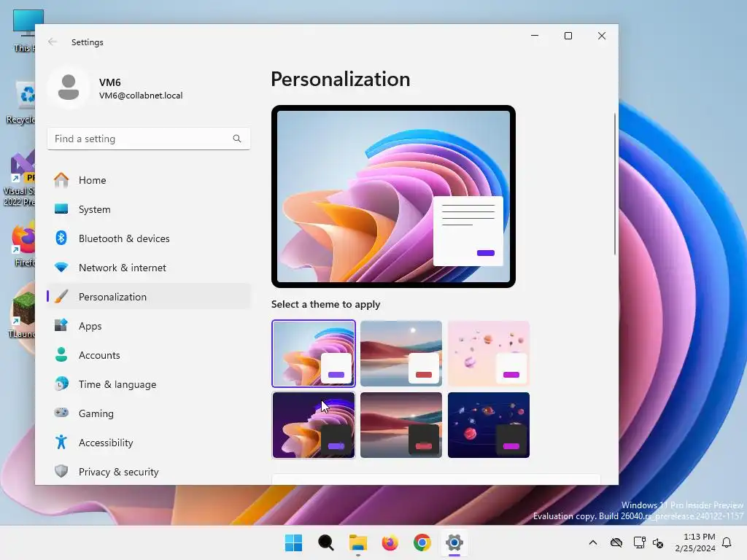Click the VM6 profile avatar
Viewport: 747px width, 560px height.
coord(69,87)
